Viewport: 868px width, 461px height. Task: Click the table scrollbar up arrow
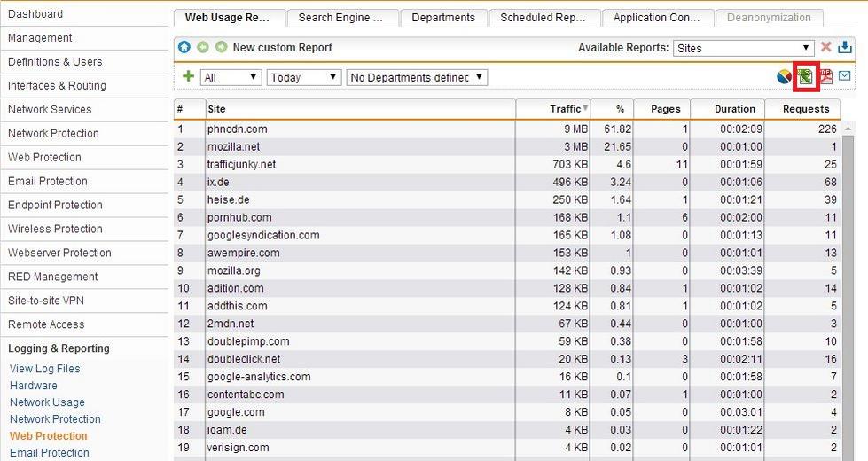[848, 129]
